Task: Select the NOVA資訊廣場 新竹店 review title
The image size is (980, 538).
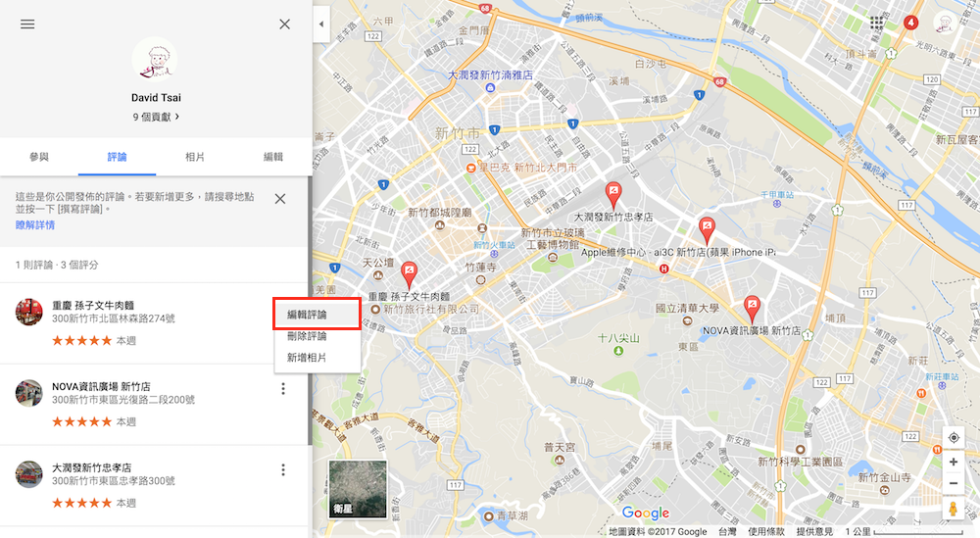Action: pyautogui.click(x=101, y=387)
